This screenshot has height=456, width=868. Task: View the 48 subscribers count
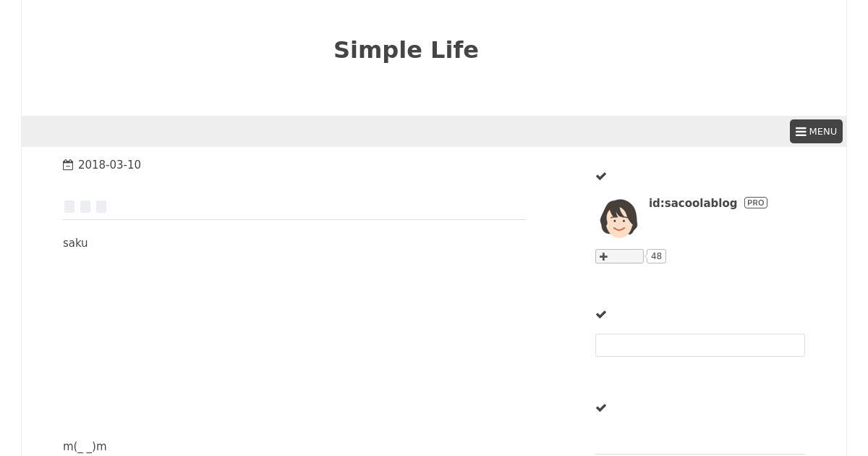point(656,256)
